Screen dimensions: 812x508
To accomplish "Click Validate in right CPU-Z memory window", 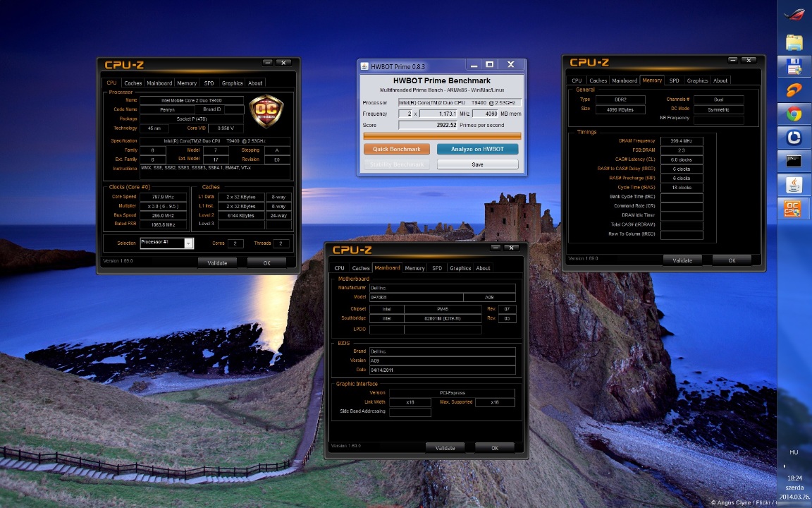I will tap(682, 260).
